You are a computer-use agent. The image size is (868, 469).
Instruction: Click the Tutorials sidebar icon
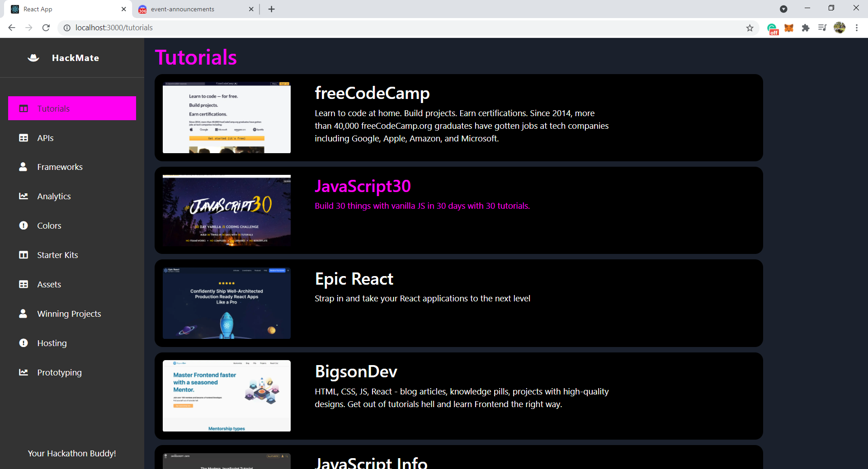(24, 108)
